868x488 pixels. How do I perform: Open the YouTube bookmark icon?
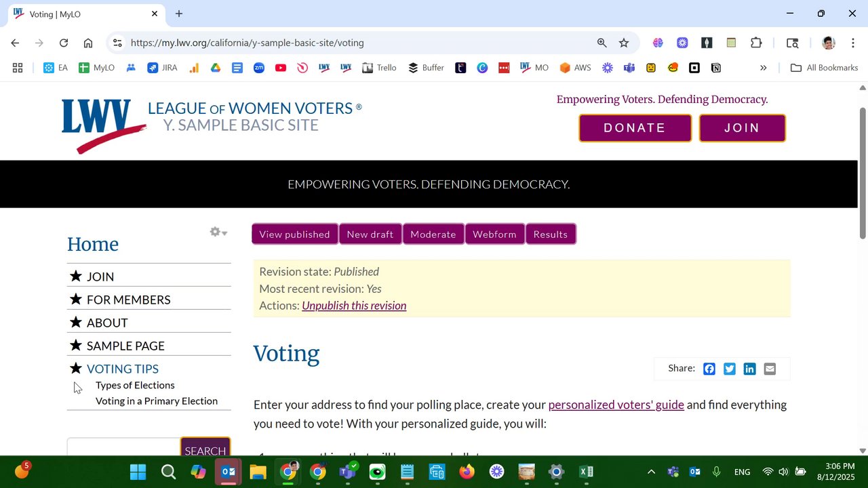click(281, 68)
